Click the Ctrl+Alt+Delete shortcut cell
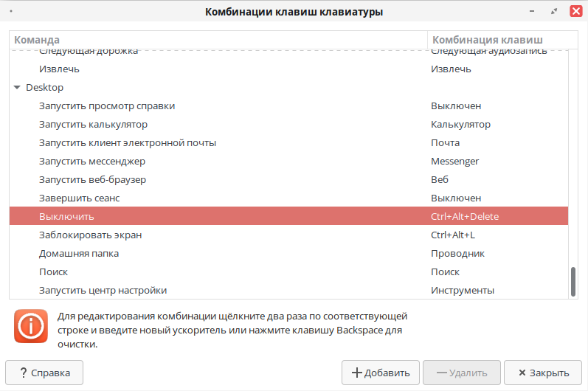Image resolution: width=588 pixels, height=391 pixels. click(465, 216)
